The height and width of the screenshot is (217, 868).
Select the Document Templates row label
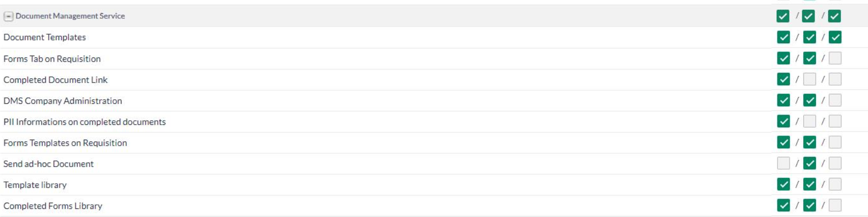(45, 37)
